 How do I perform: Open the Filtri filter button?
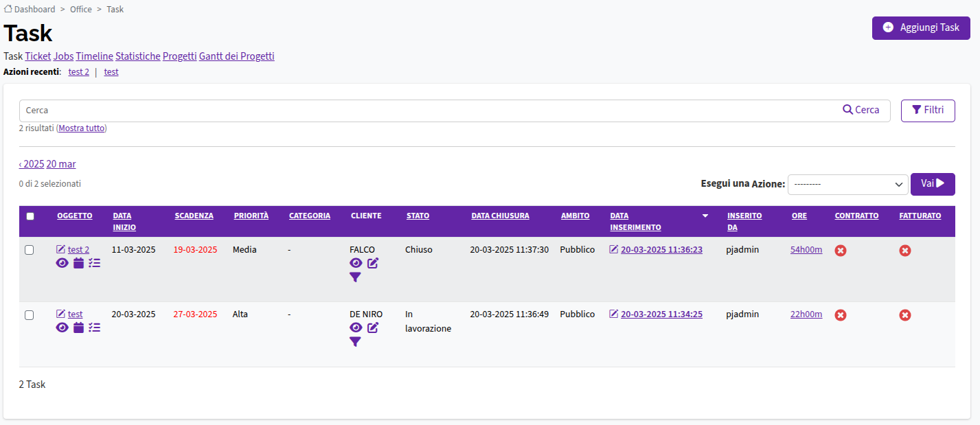[928, 110]
